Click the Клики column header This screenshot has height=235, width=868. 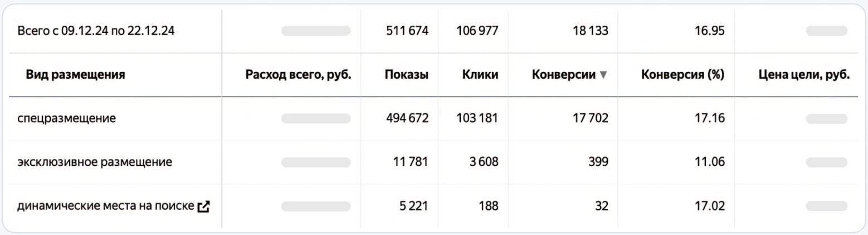coord(480,75)
